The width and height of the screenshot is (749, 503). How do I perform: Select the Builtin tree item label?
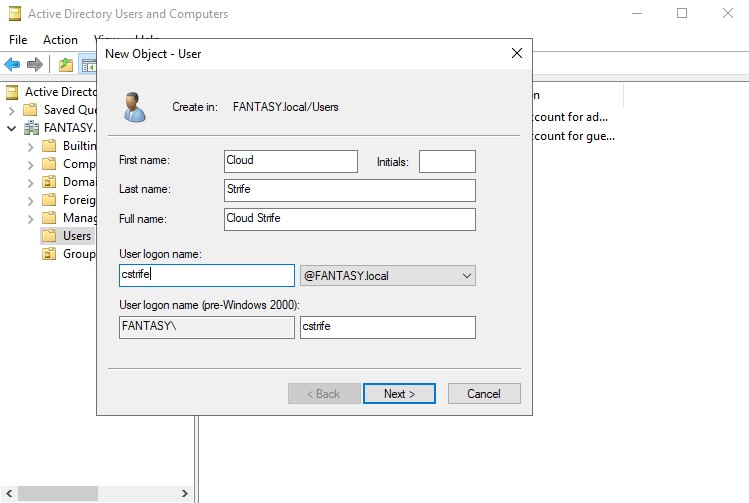pos(79,146)
